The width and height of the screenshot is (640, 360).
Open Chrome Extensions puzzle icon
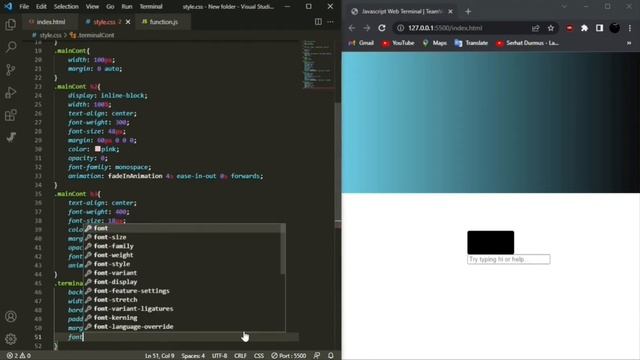tap(584, 28)
